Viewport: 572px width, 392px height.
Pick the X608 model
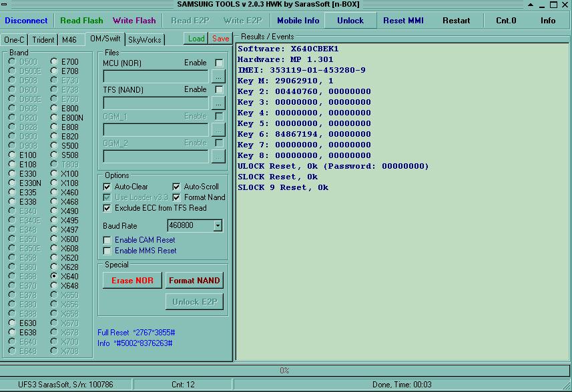[54, 249]
